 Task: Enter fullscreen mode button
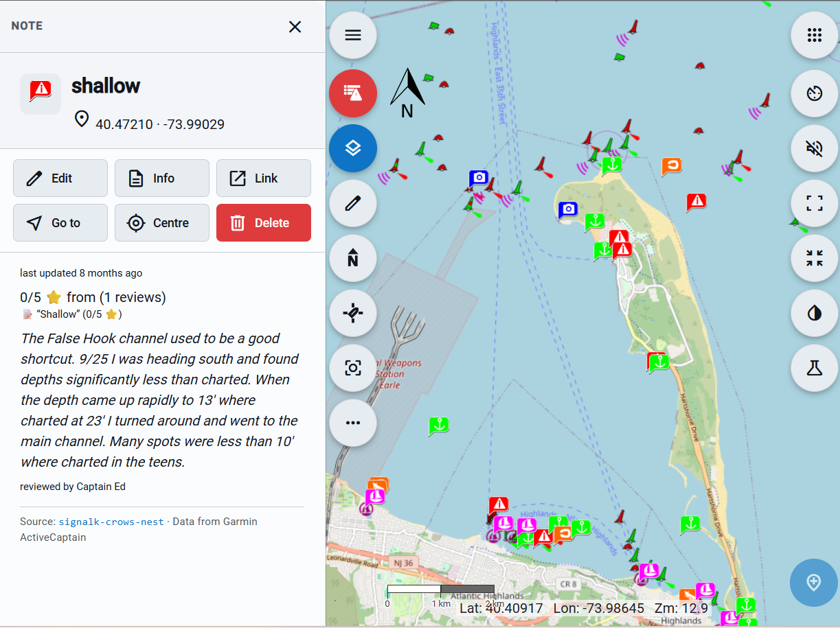(x=815, y=203)
